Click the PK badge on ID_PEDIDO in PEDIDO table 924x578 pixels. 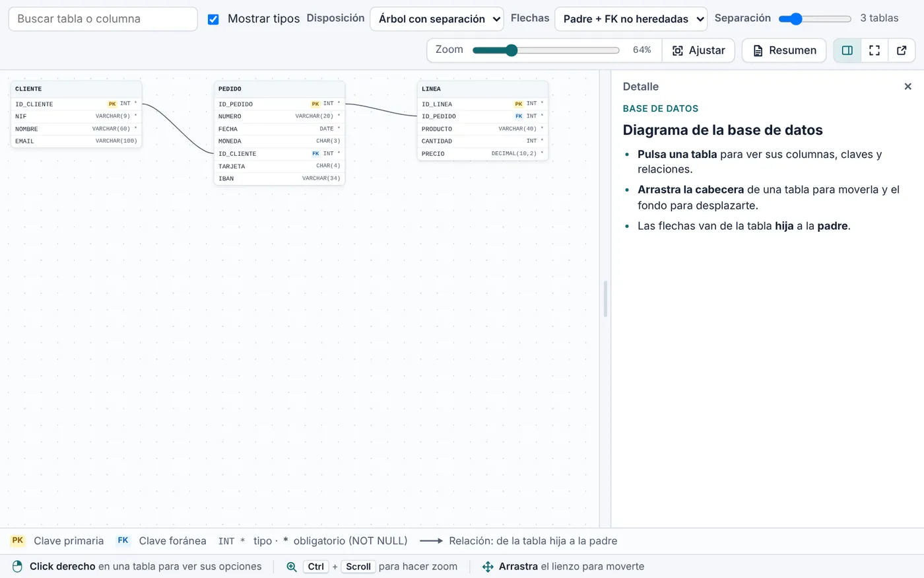point(315,104)
